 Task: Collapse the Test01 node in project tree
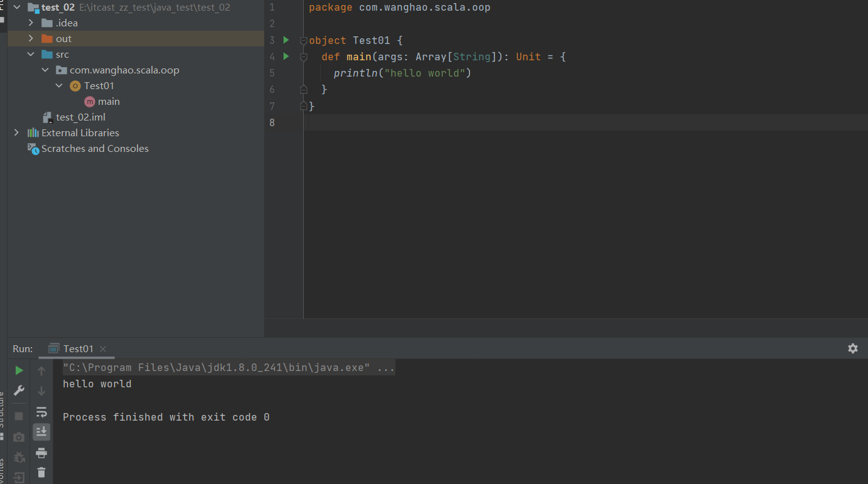click(59, 86)
